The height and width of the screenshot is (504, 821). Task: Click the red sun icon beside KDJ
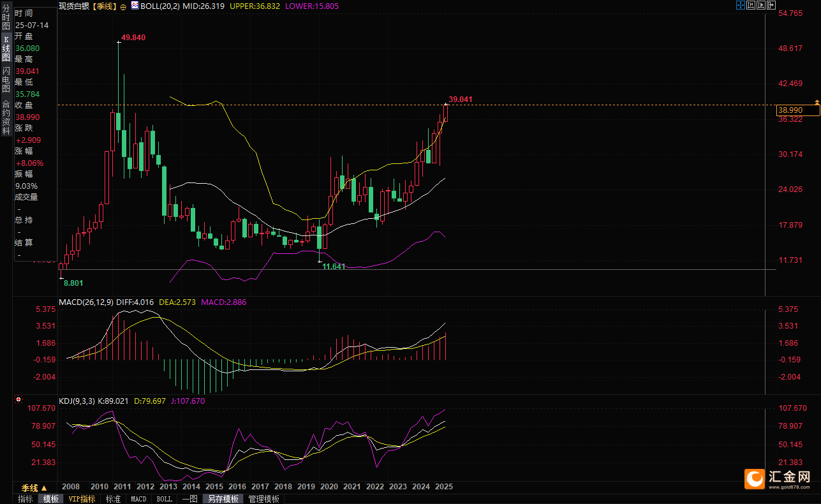point(18,401)
